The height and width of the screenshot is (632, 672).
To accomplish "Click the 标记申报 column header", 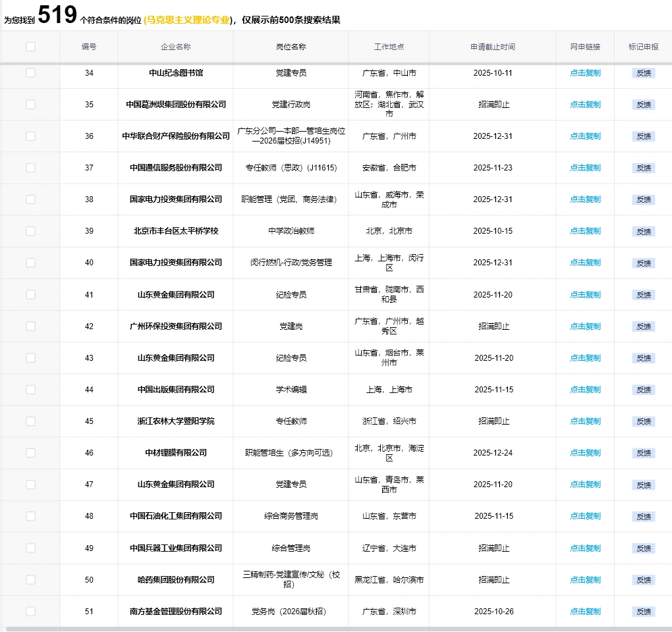I will click(643, 47).
